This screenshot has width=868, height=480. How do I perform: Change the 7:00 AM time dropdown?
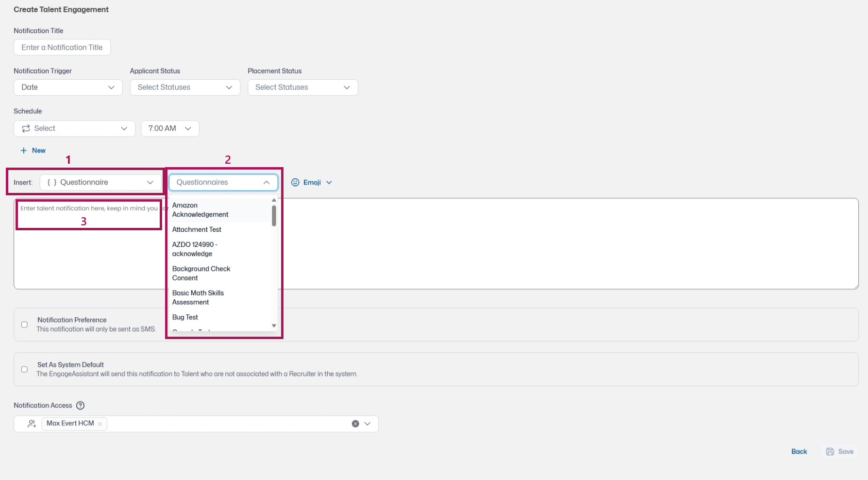[170, 128]
